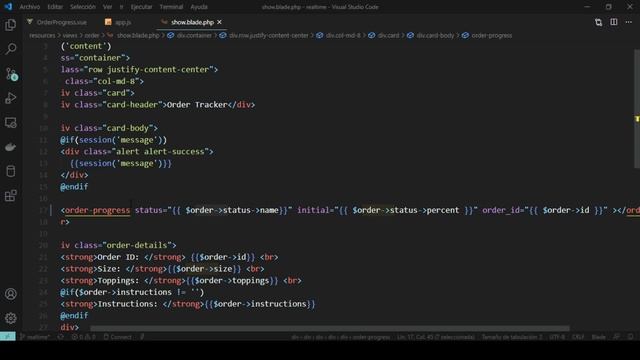Click the notifications bell in status bar

coord(631,337)
